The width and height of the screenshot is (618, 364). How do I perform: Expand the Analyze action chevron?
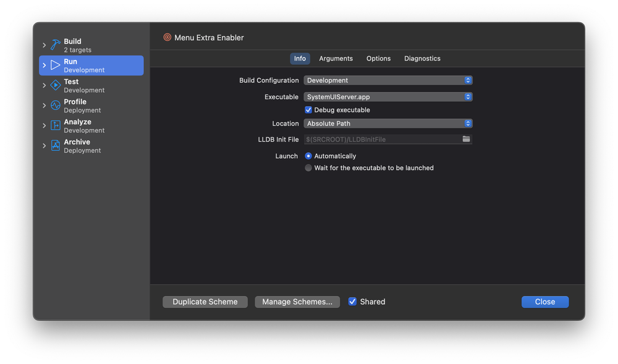(44, 125)
